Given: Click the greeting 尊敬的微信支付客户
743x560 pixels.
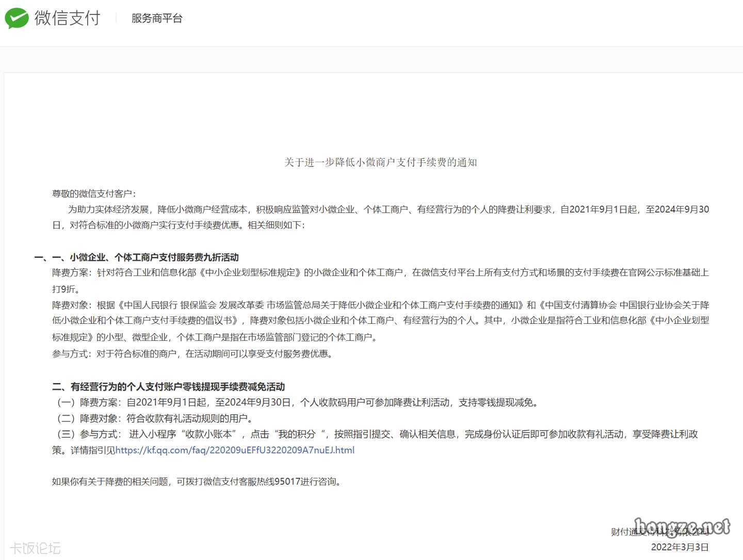Looking at the screenshot, I should 94,194.
